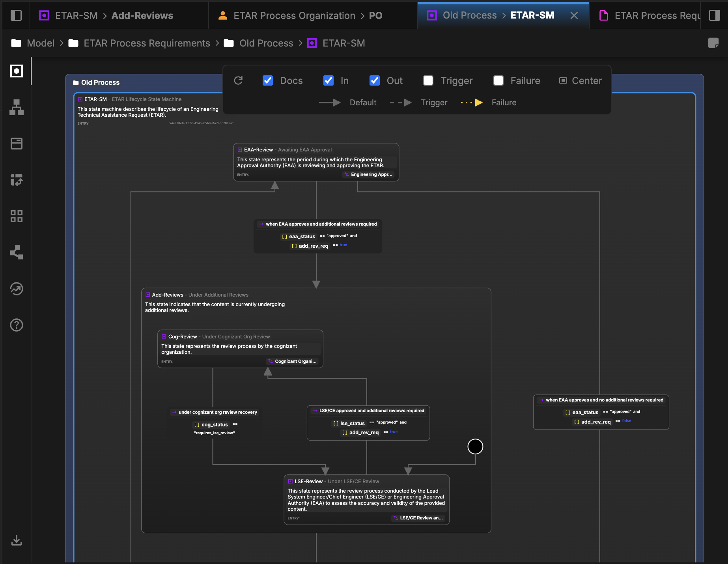728x564 pixels.
Task: Reload the diagram with the refresh icon
Action: pyautogui.click(x=238, y=80)
